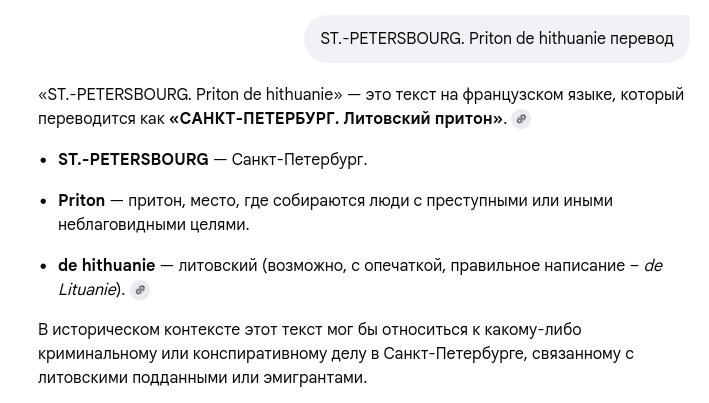The height and width of the screenshot is (403, 709).
Task: Click the bold term ST.-PETERSBOURG in list
Action: (x=133, y=159)
